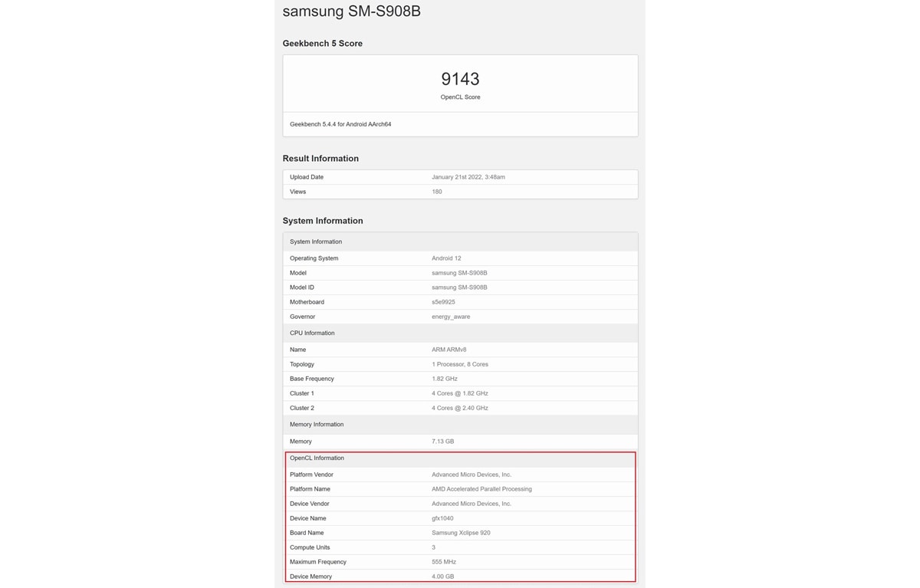Click the 9143 OpenCL score number
The height and width of the screenshot is (588, 920).
pos(460,79)
